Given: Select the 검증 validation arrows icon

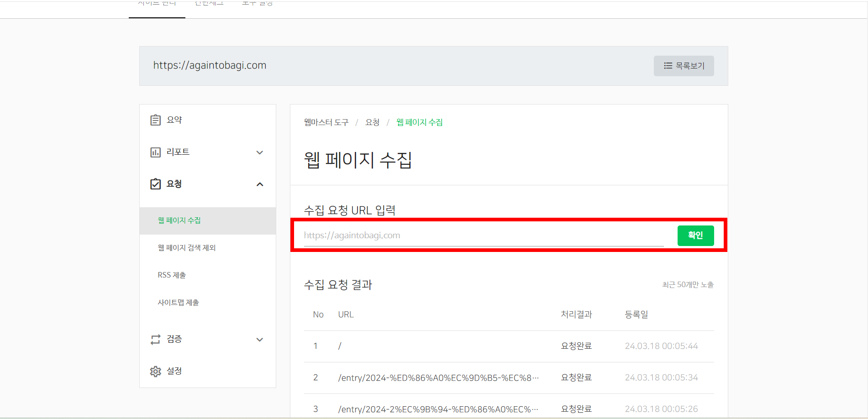Looking at the screenshot, I should tap(156, 339).
